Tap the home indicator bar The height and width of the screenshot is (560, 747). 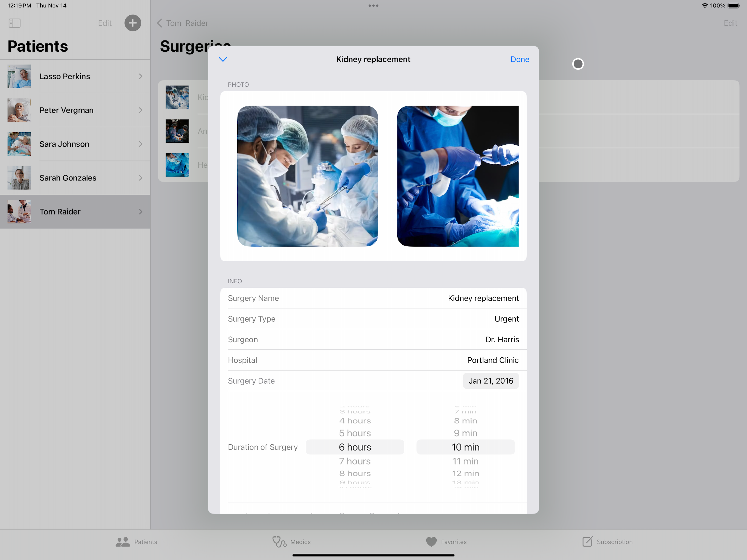click(x=373, y=555)
